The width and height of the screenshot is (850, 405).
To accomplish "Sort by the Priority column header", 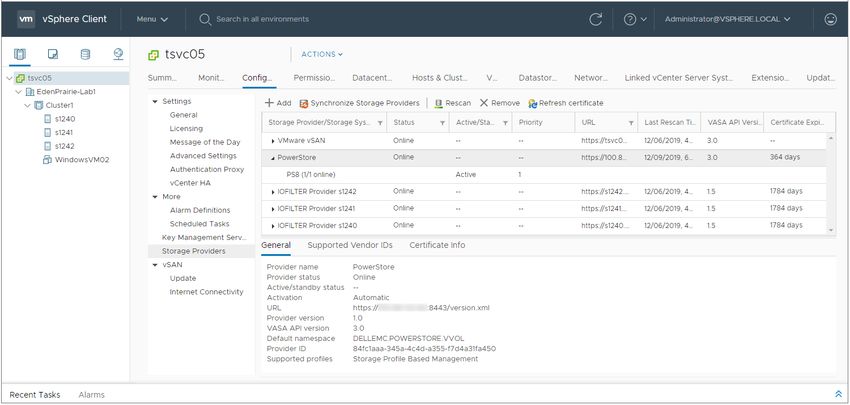I will pos(543,123).
